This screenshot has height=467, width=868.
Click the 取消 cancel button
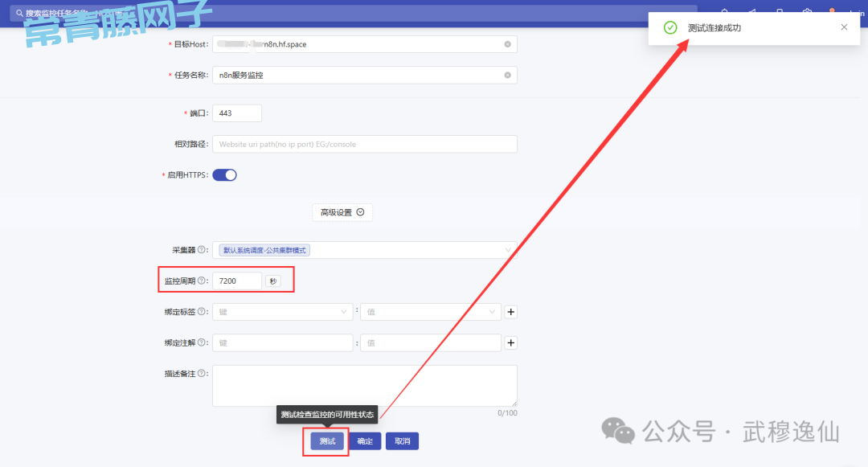(402, 441)
